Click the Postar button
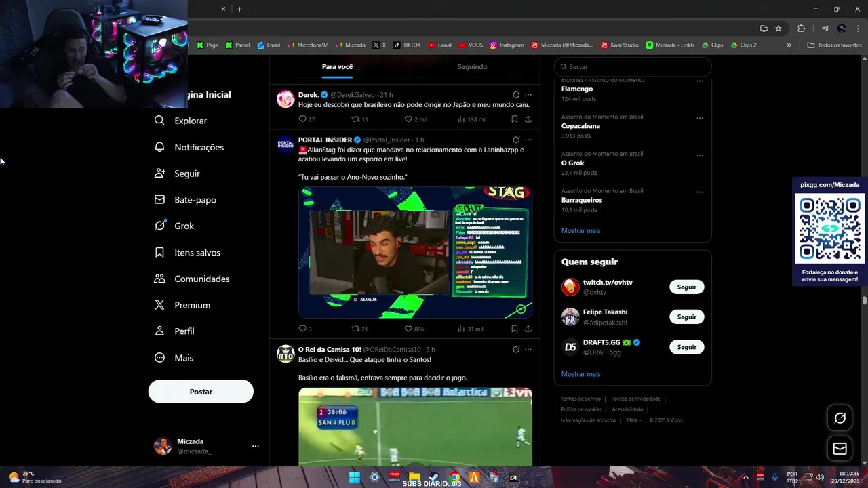868x488 pixels. (201, 392)
